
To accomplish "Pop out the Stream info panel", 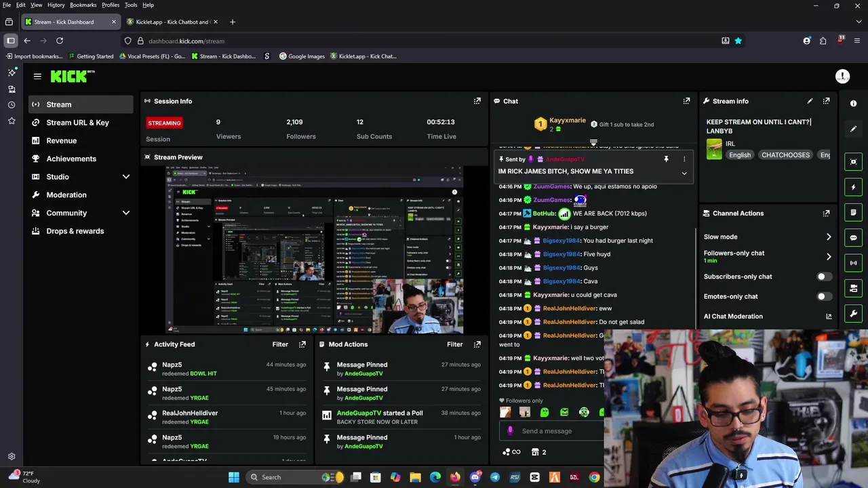I will [826, 101].
